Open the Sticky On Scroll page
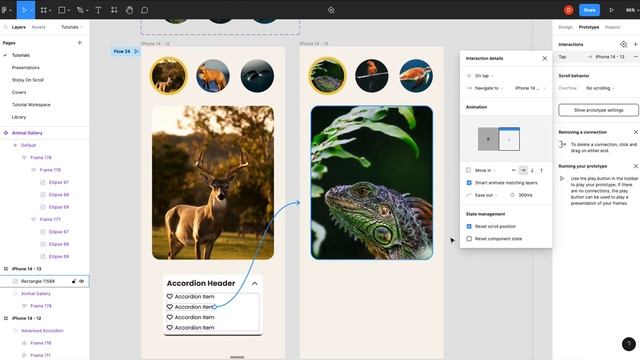The width and height of the screenshot is (640, 360). 28,80
